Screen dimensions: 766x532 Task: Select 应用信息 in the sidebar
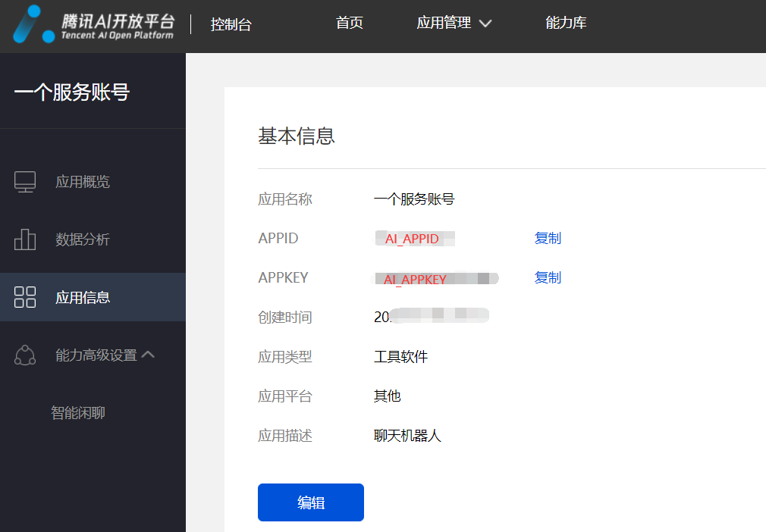[x=93, y=297]
